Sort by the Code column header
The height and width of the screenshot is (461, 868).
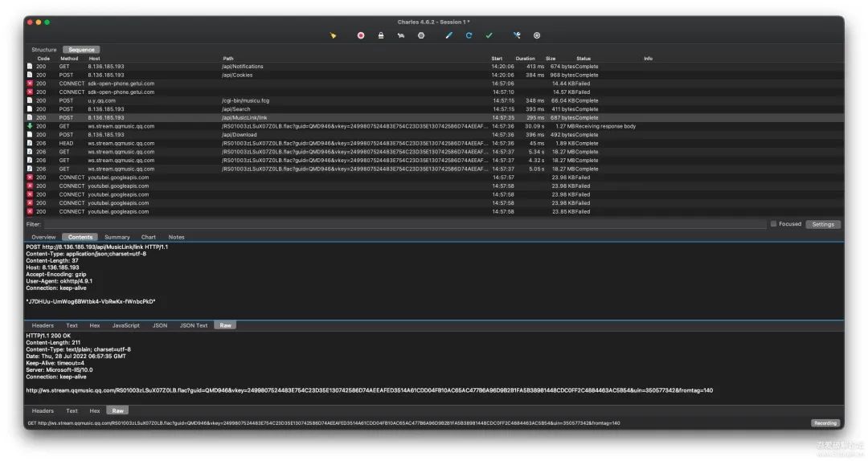43,59
